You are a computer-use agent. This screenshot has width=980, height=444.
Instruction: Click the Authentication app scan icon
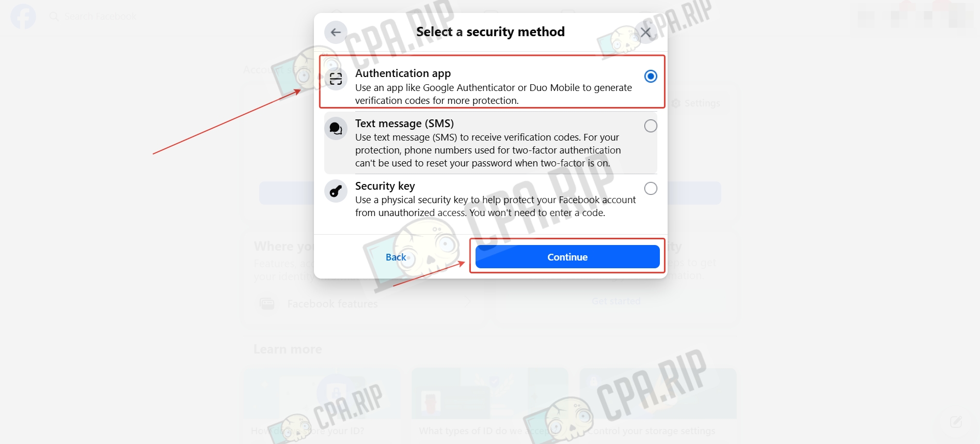336,79
